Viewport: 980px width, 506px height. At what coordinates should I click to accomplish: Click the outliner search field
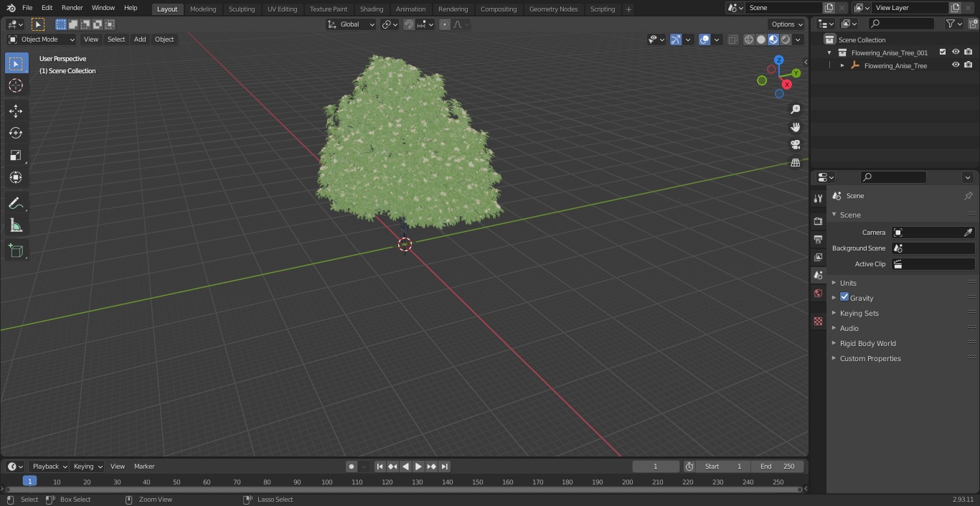point(903,24)
